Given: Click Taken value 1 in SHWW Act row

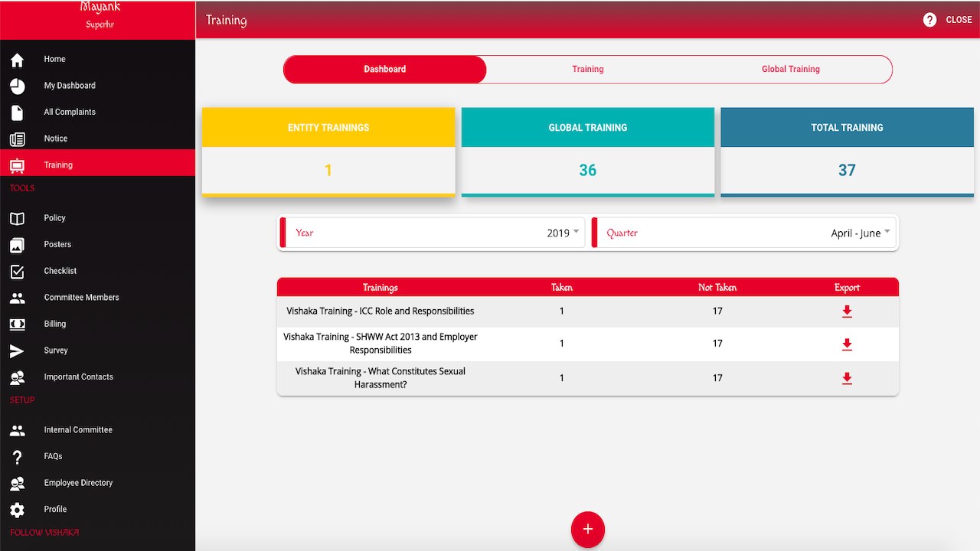Looking at the screenshot, I should [562, 344].
